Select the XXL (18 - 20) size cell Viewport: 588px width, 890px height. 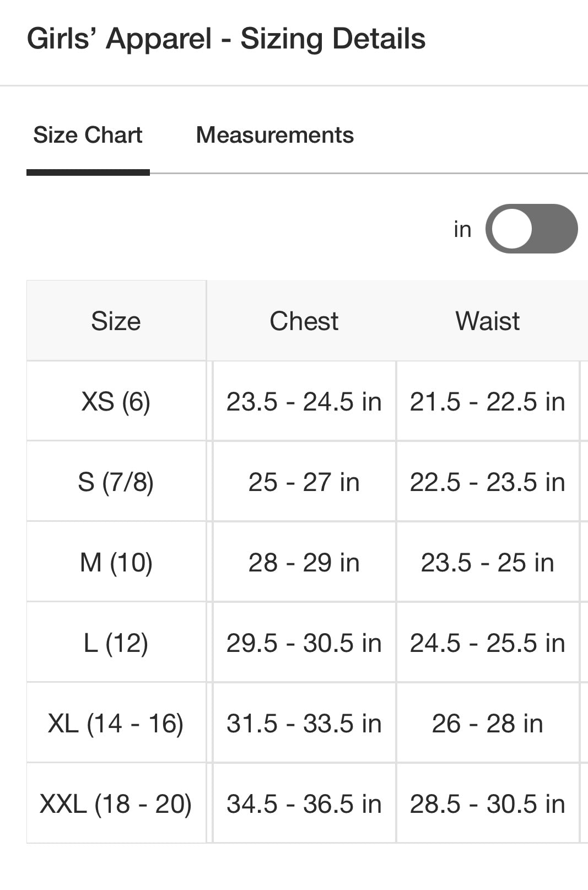coord(116,803)
